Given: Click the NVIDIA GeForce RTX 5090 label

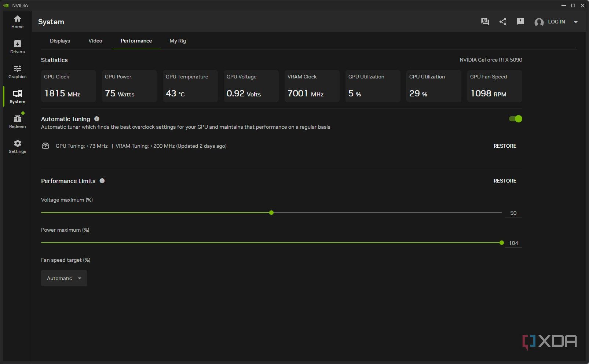Looking at the screenshot, I should (x=491, y=60).
